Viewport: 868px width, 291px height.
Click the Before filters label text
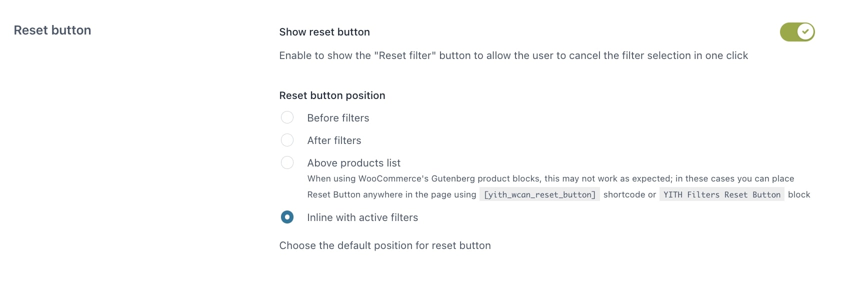[x=338, y=118]
